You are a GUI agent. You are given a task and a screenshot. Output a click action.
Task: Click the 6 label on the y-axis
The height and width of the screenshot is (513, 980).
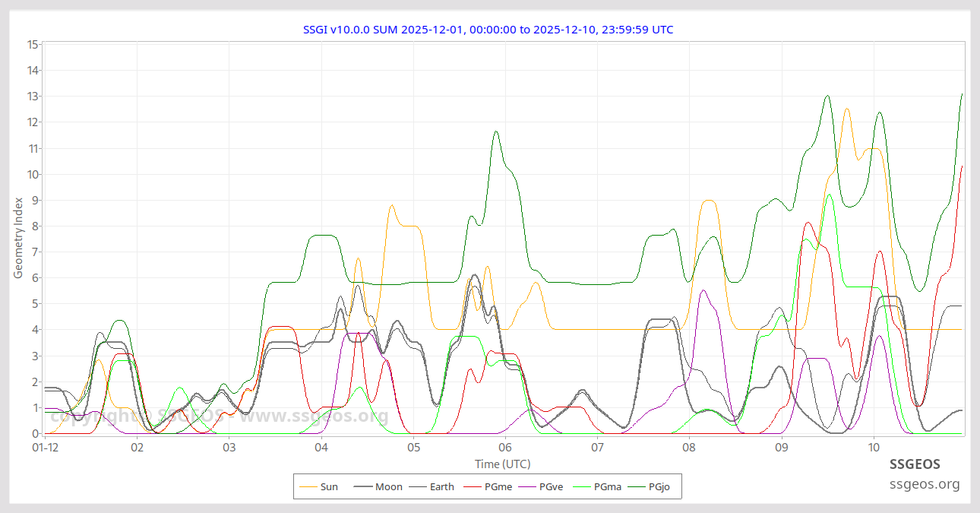click(x=35, y=278)
